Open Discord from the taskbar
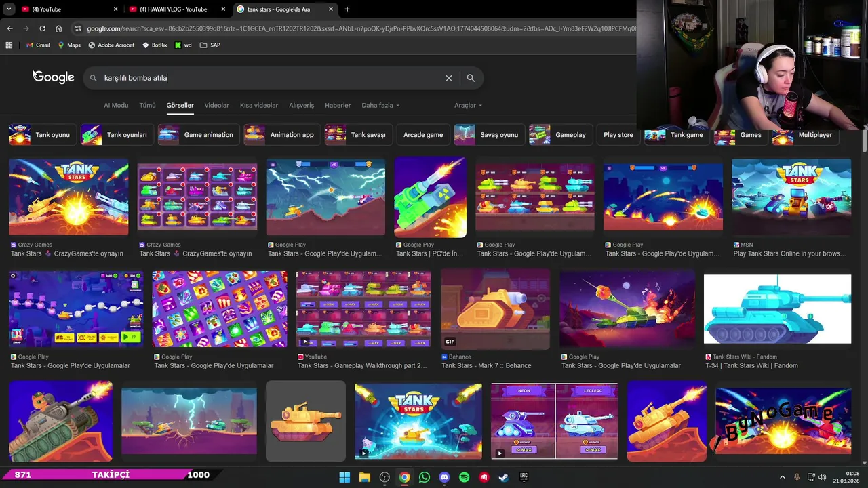This screenshot has width=868, height=488. coord(444,477)
